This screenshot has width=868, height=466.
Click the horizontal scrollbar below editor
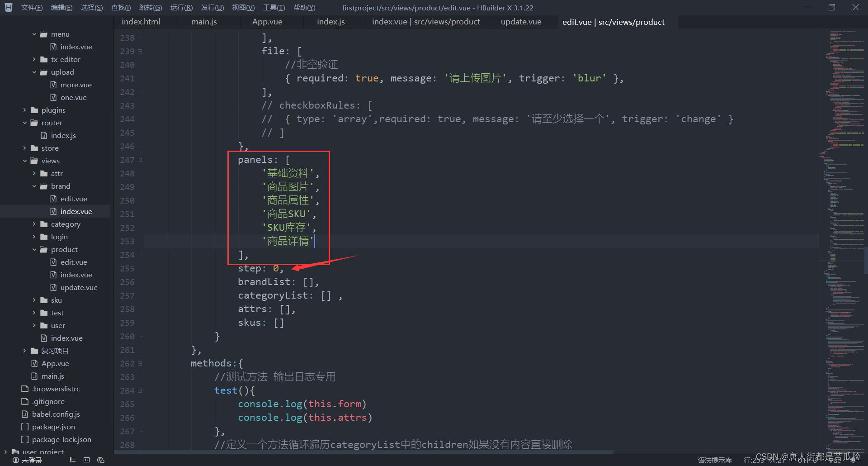tap(364, 452)
